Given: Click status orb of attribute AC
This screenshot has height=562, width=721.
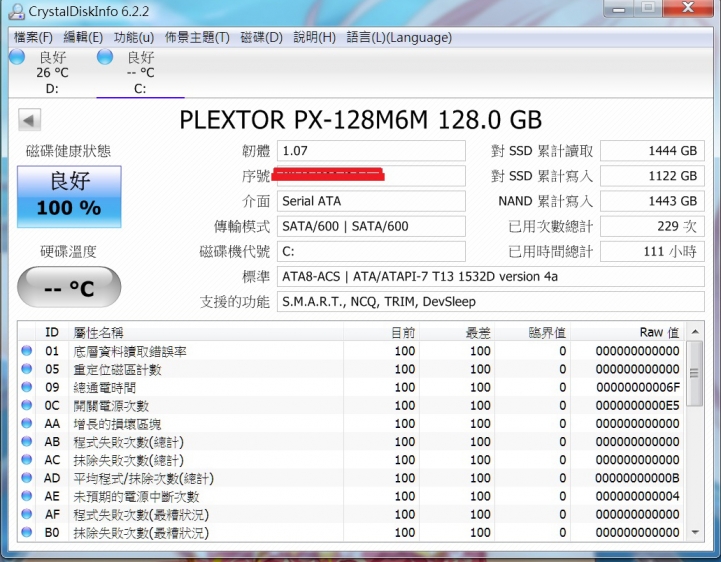Looking at the screenshot, I should point(27,459).
